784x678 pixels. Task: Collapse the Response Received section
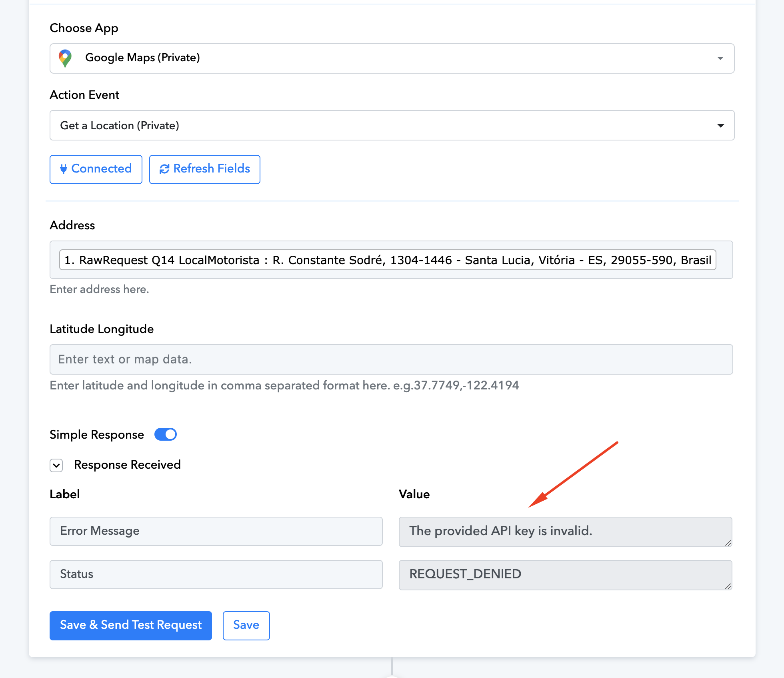point(56,465)
